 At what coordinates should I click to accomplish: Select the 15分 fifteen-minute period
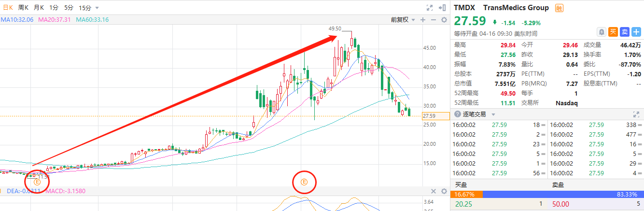click(x=85, y=8)
